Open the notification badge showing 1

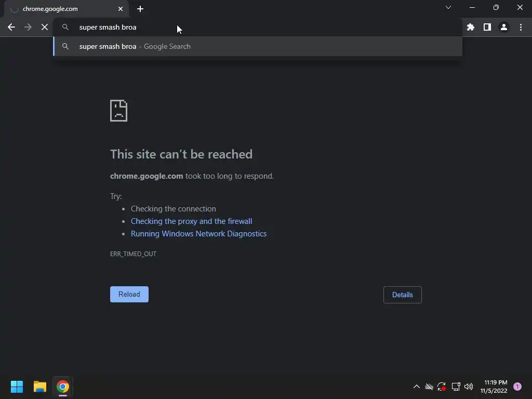517,387
